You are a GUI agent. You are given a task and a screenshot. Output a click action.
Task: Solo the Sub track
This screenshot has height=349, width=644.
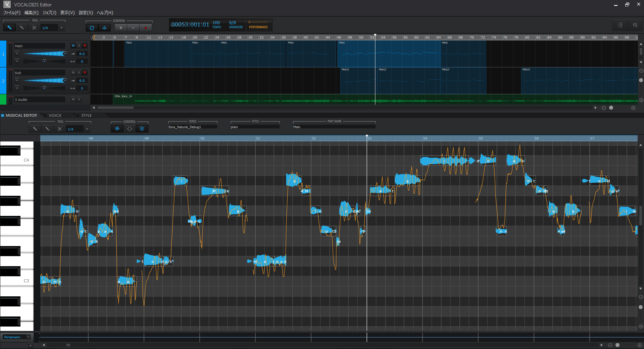(x=79, y=72)
